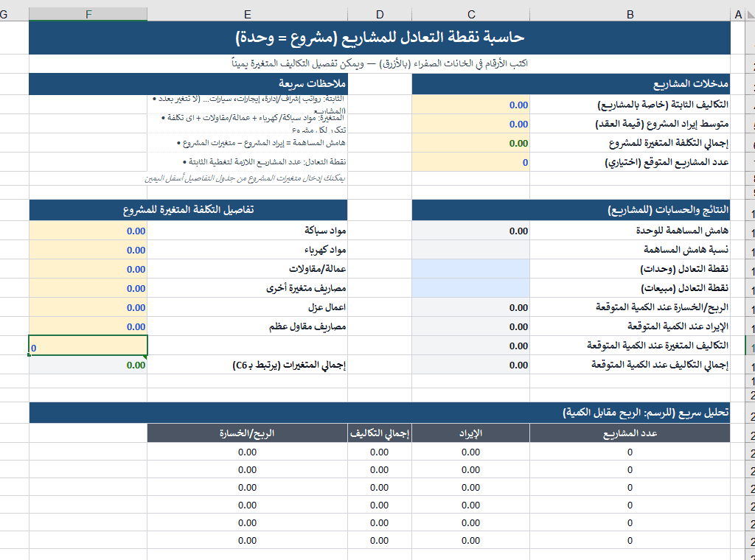This screenshot has width=755, height=560.
Task: Click the 'الإيراد' table column header
Action: coord(471,433)
